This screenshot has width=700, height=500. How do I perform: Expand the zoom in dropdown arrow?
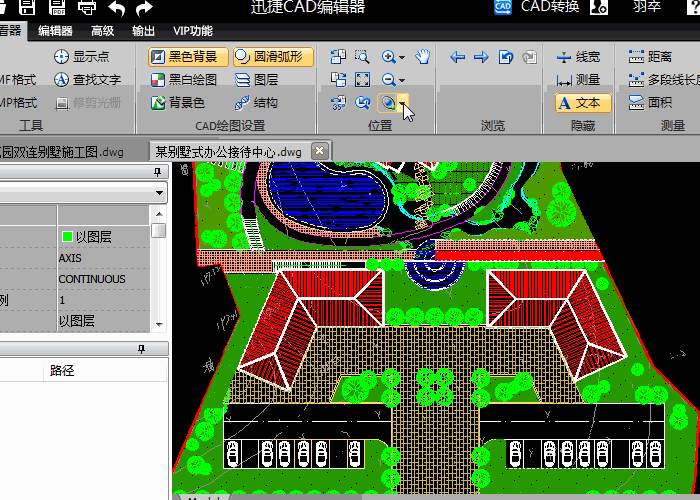[401, 58]
